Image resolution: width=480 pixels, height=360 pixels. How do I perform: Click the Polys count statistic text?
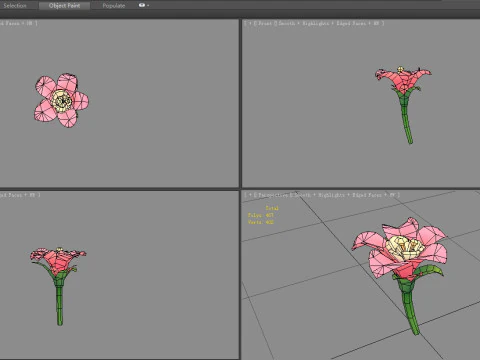point(261,215)
